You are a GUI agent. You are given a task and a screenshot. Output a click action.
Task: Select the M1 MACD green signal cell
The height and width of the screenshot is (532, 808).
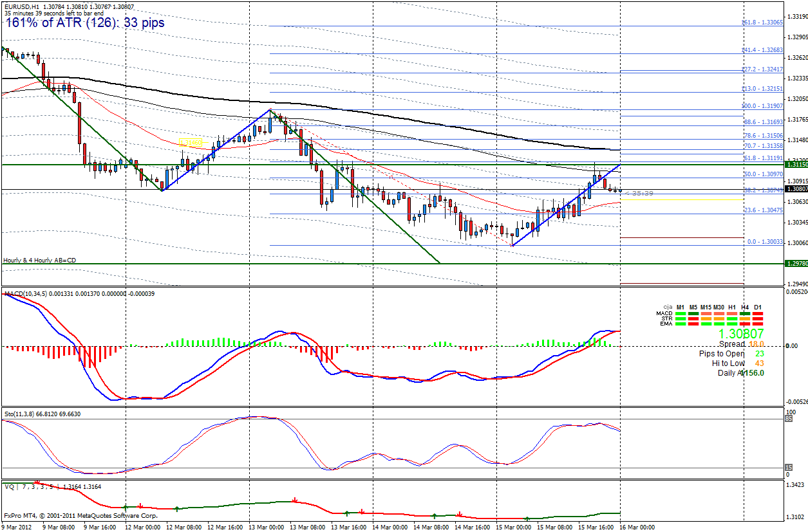(x=681, y=313)
